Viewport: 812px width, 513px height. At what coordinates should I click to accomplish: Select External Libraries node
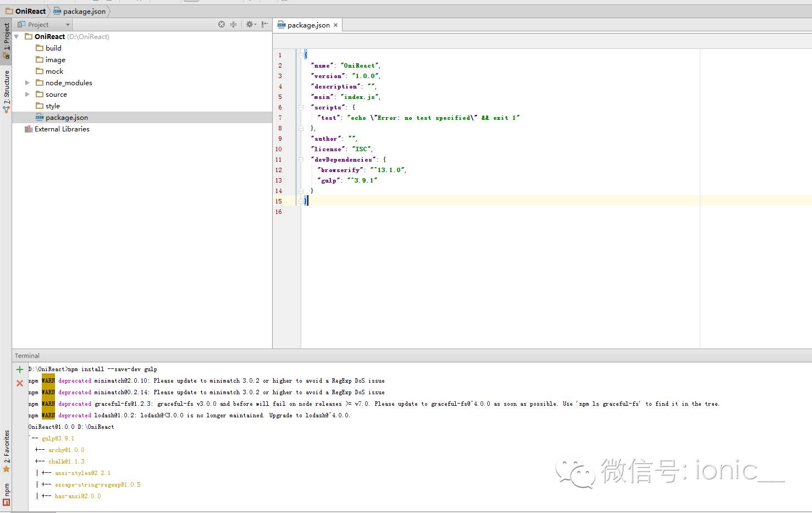pyautogui.click(x=62, y=129)
